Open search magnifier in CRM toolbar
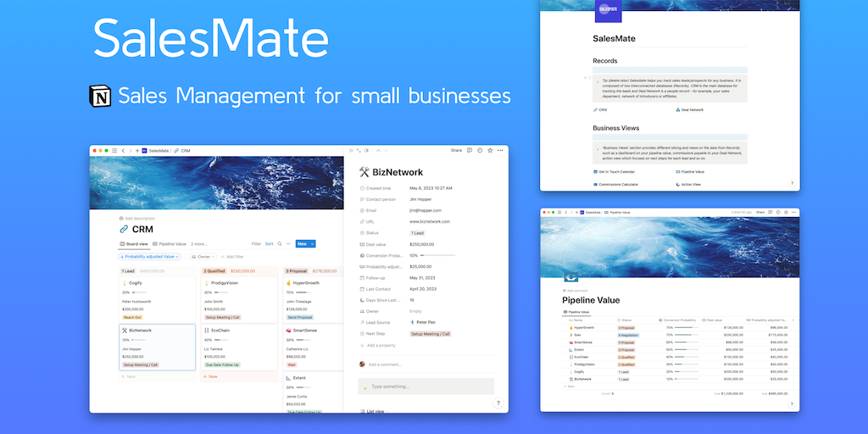 pyautogui.click(x=280, y=243)
